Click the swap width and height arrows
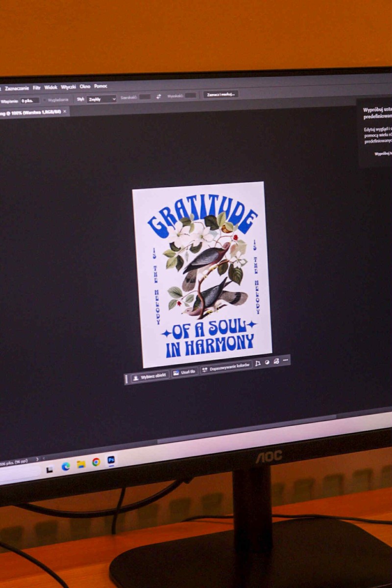392x588 pixels. point(158,97)
